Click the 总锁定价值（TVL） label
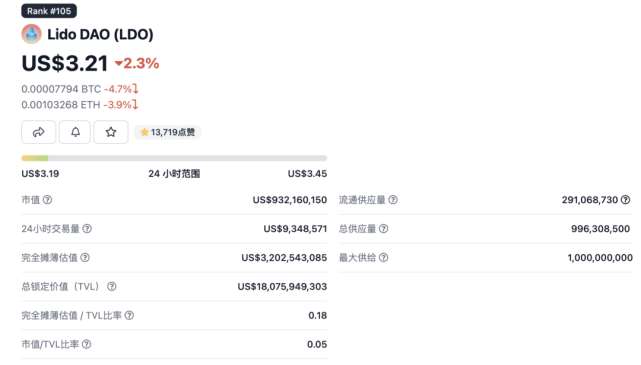 [62, 287]
